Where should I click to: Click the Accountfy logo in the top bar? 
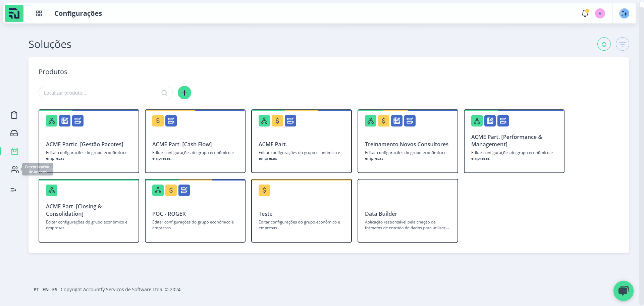pos(14,13)
